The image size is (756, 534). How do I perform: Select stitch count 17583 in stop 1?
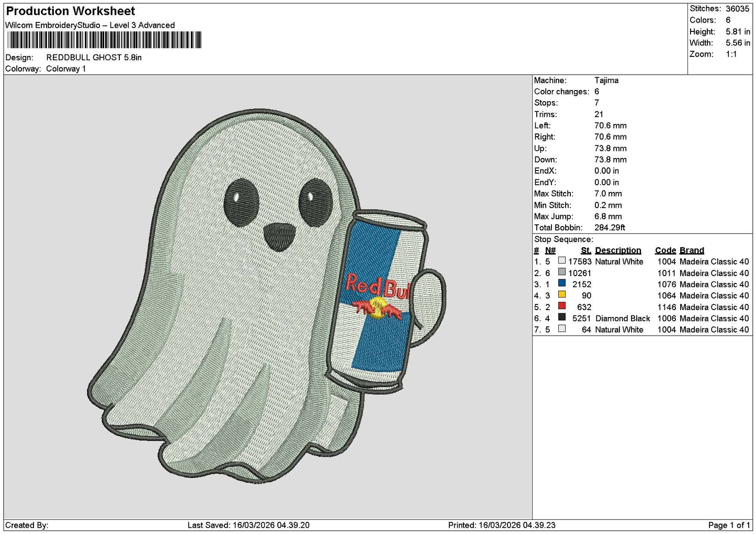click(x=580, y=262)
